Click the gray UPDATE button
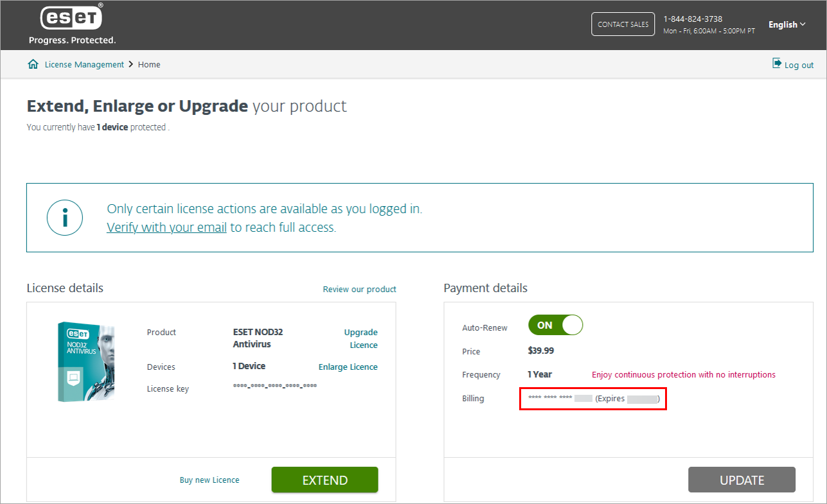The height and width of the screenshot is (504, 827). [742, 480]
